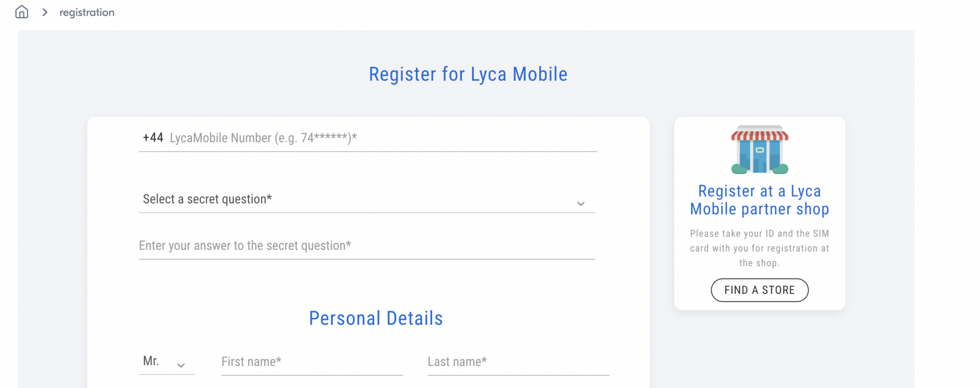Select the 'registration' breadcrumb item
This screenshot has height=388, width=980.
click(86, 12)
